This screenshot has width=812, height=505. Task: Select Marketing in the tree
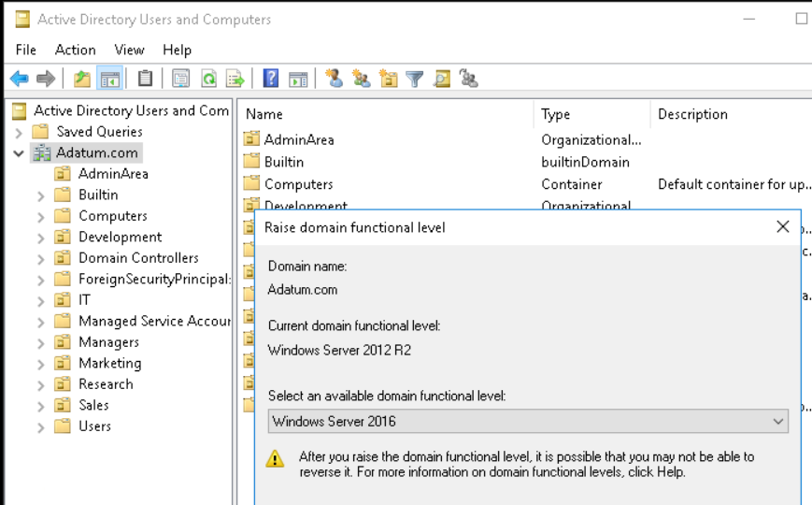109,363
